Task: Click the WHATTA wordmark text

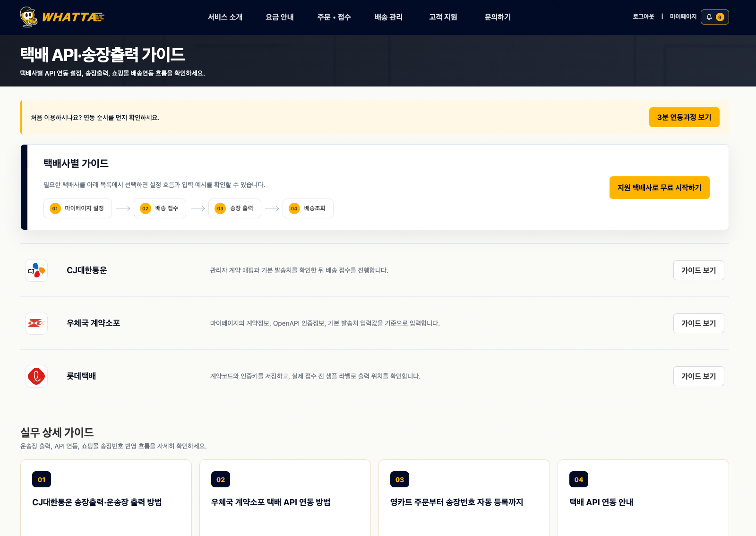Action: pyautogui.click(x=73, y=17)
